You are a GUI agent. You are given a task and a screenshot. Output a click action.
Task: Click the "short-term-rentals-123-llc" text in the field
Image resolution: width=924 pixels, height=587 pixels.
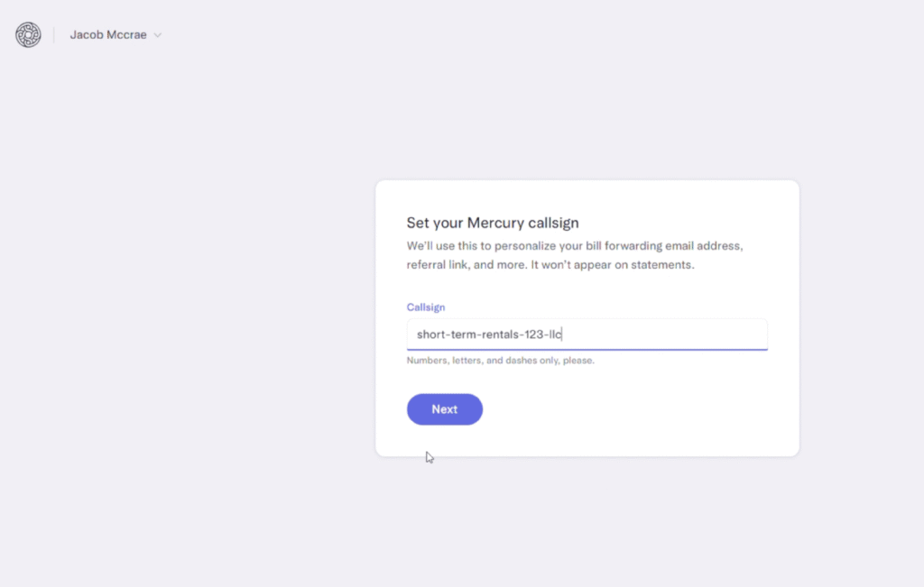(x=488, y=335)
